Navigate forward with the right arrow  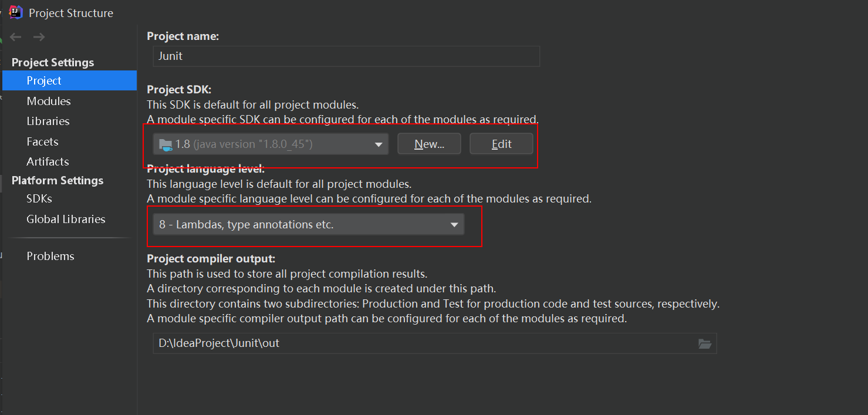(39, 37)
